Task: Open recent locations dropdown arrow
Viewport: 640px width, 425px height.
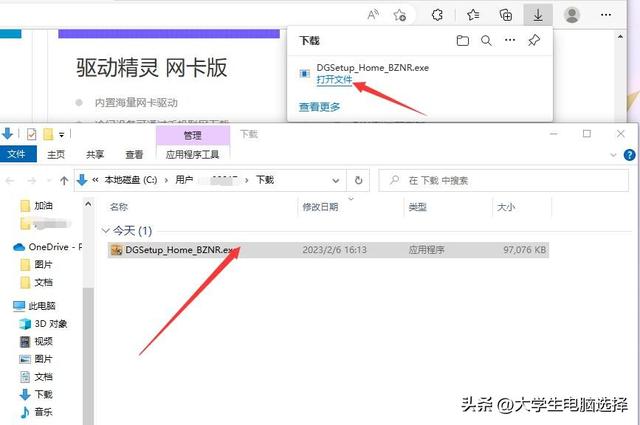Action: [49, 180]
